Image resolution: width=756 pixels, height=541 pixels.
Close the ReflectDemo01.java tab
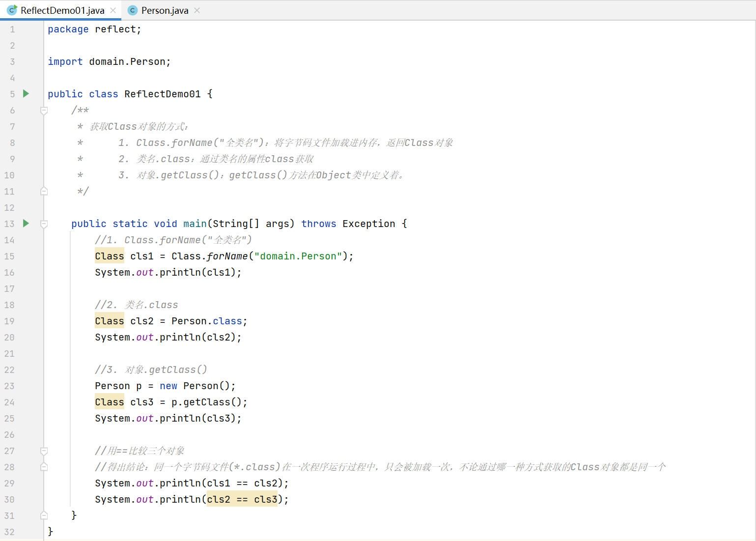[x=113, y=10]
